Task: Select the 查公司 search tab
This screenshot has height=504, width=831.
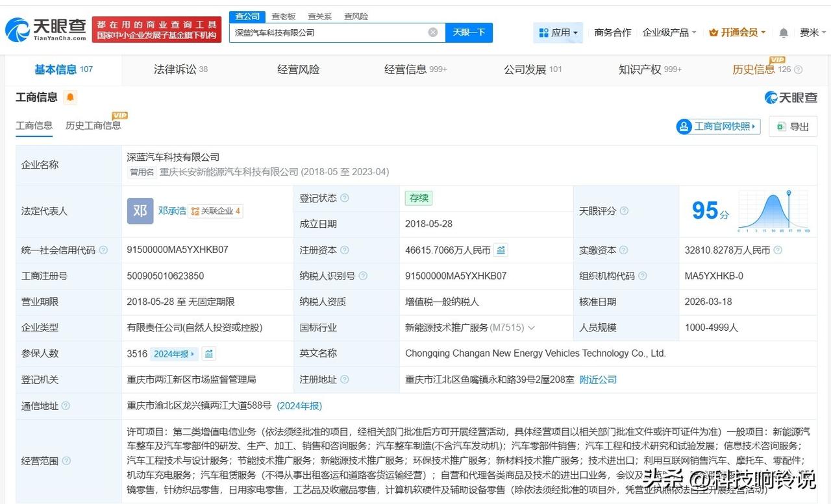Action: [x=247, y=17]
